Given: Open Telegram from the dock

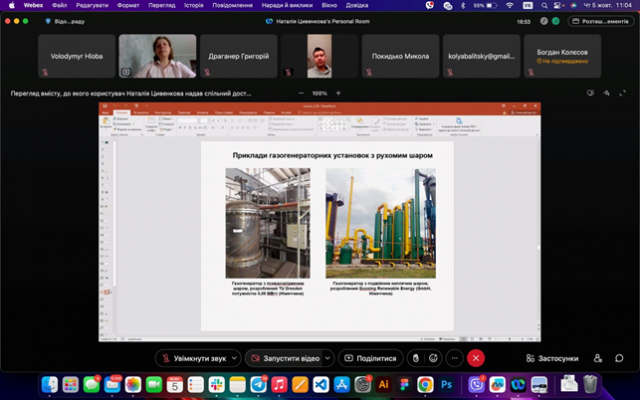Looking at the screenshot, I should (259, 384).
